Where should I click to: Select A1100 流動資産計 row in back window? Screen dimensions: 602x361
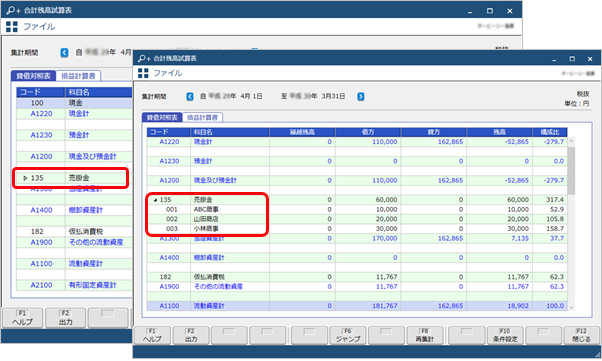[x=74, y=264]
